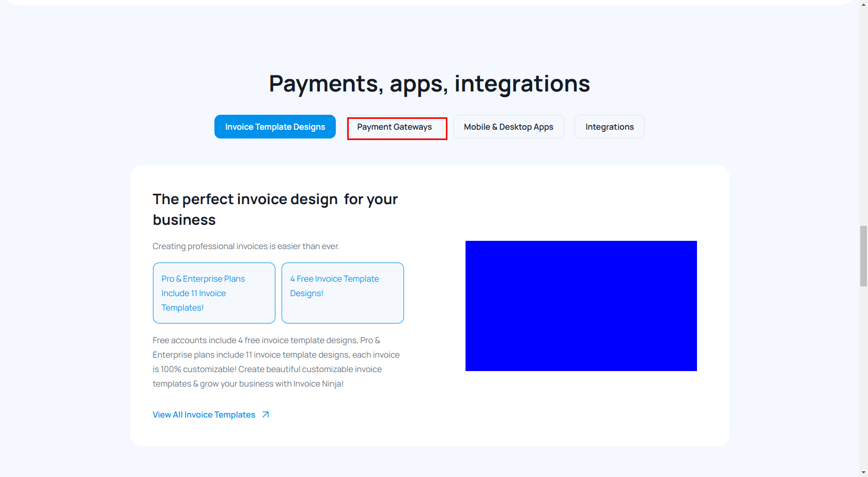Click the solid blue image placeholder
868x477 pixels.
point(581,306)
